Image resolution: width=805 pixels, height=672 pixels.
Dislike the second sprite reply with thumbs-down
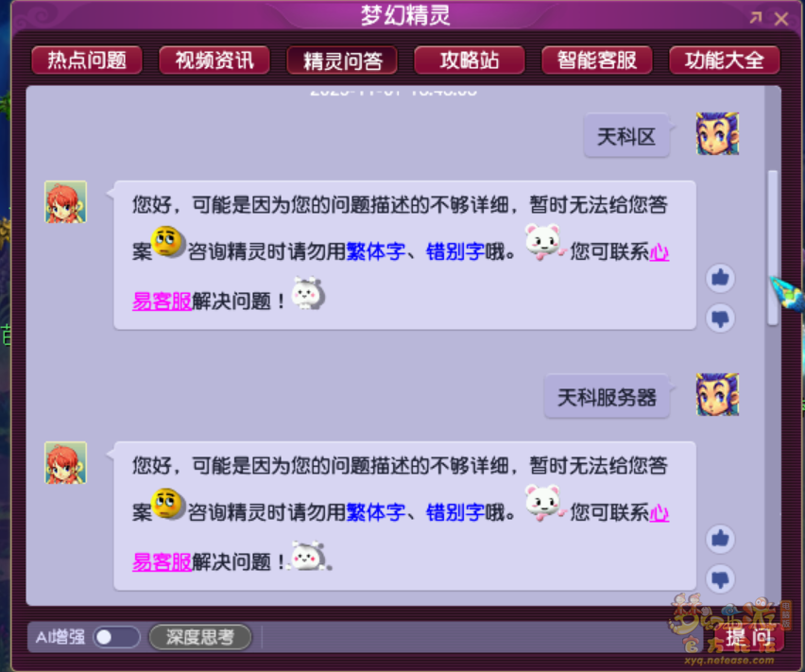[x=720, y=579]
